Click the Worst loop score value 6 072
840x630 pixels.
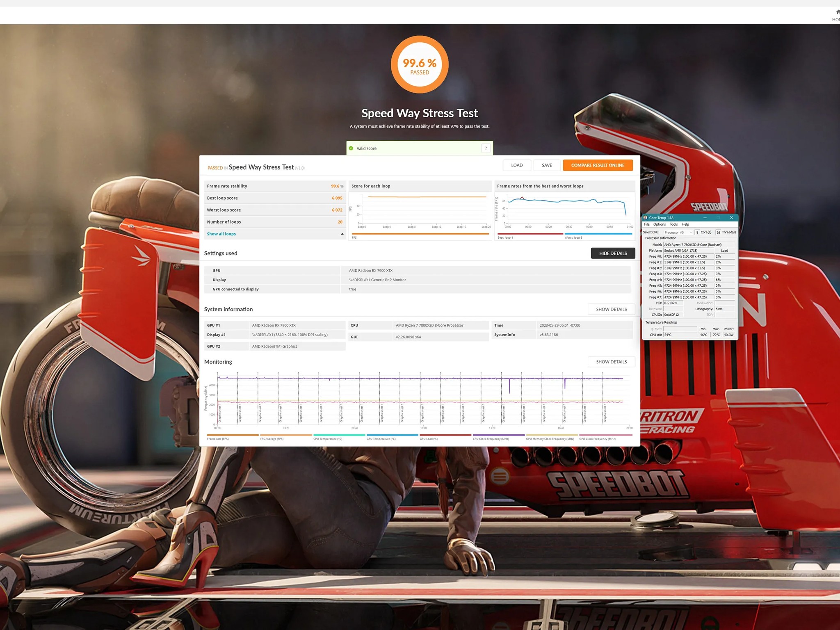pos(337,210)
